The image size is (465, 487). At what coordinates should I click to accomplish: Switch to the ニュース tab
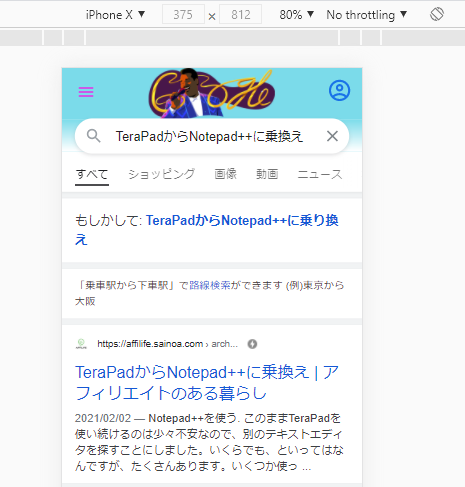320,174
